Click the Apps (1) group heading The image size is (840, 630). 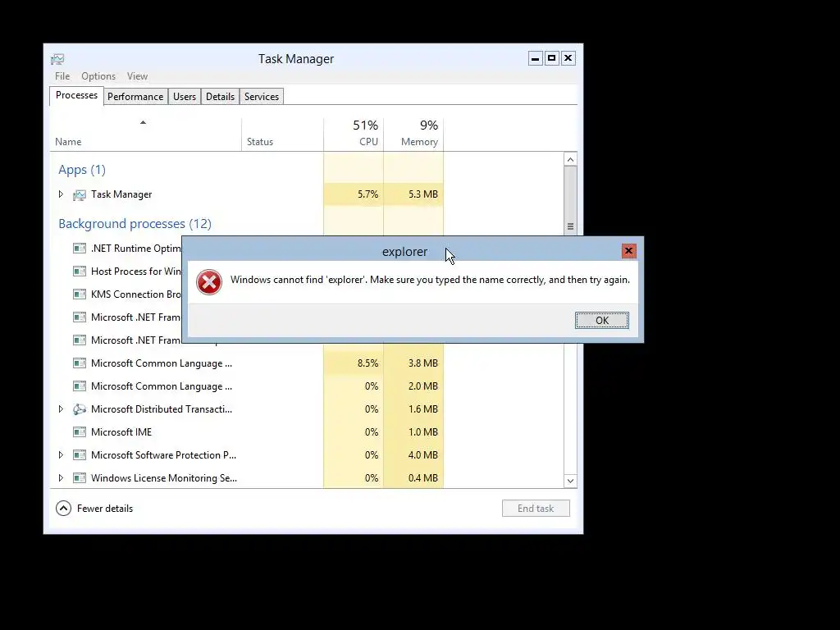[x=82, y=171]
